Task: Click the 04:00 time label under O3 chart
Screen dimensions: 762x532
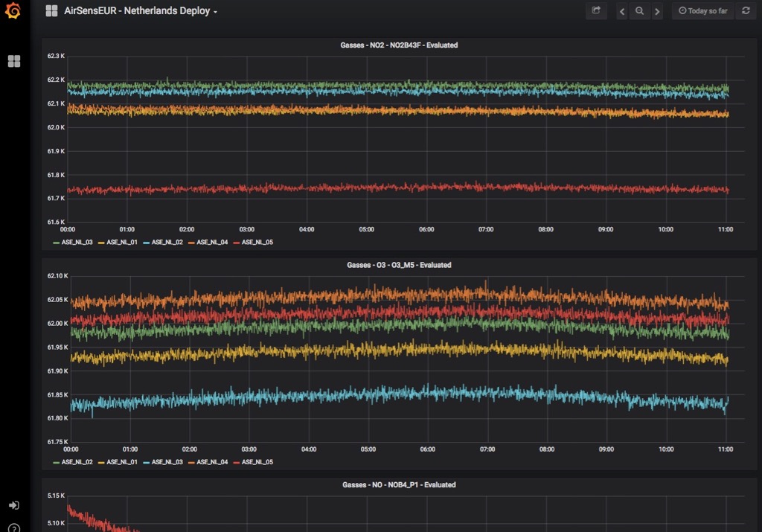Action: coord(309,449)
